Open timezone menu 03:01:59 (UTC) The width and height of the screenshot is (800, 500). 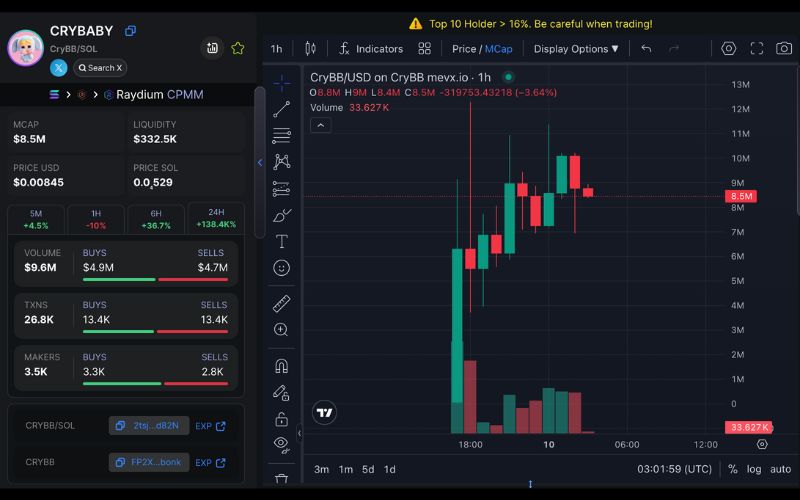point(674,469)
